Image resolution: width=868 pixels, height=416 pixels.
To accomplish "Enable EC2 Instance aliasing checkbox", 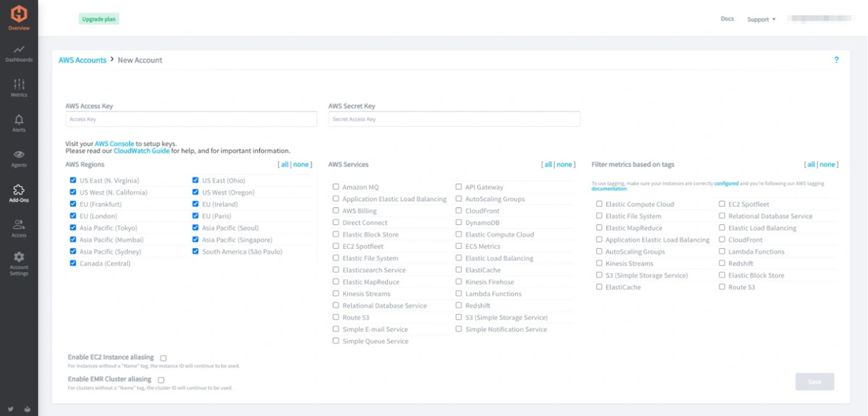I will coord(163,358).
